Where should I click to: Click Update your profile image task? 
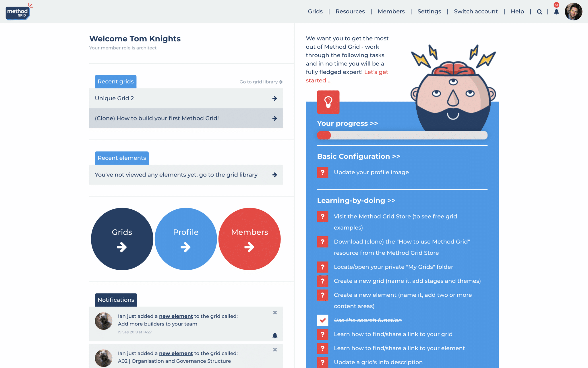pyautogui.click(x=371, y=172)
